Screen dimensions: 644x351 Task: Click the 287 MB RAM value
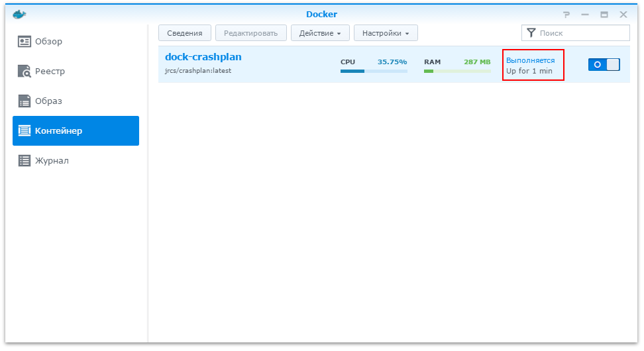point(477,62)
